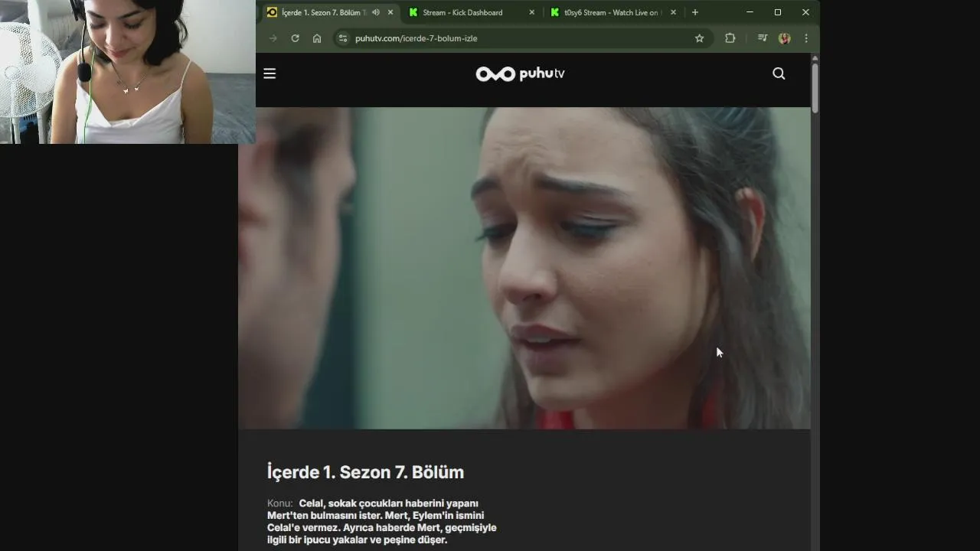Close the Chrome window

point(805,12)
